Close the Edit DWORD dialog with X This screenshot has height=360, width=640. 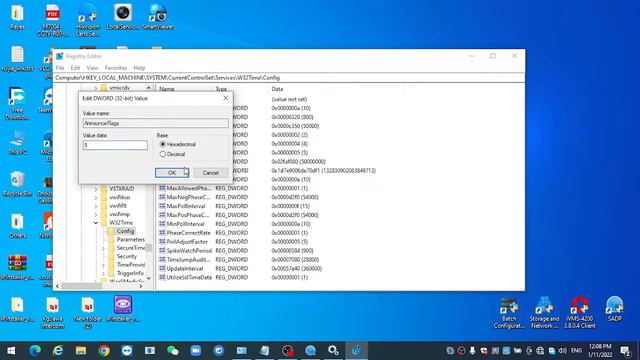(226, 98)
